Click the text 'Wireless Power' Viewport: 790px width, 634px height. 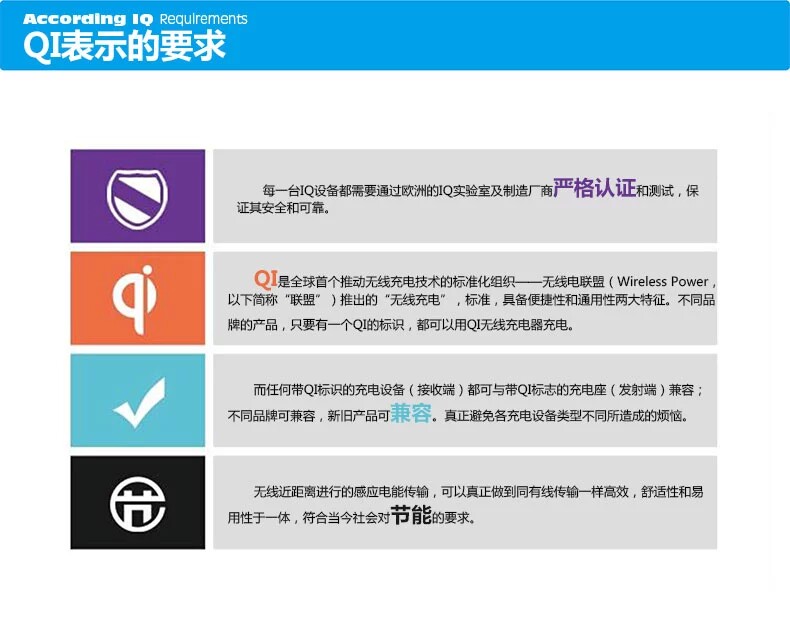(x=663, y=281)
